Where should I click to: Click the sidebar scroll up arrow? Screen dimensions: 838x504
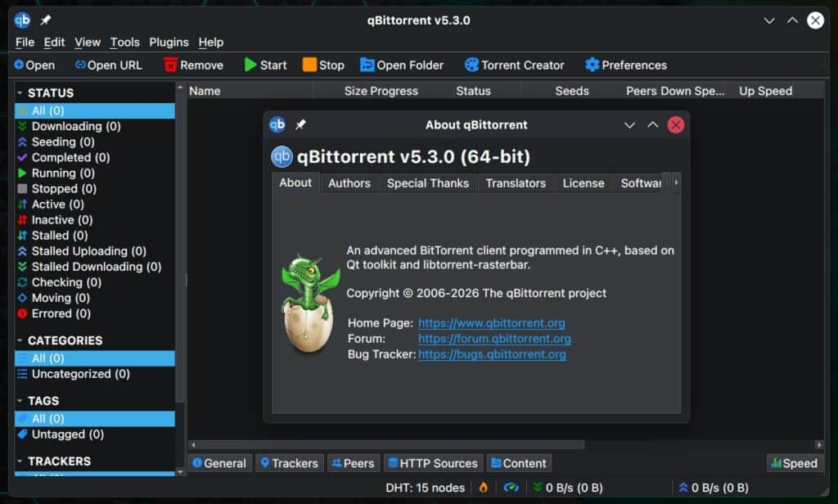point(180,87)
